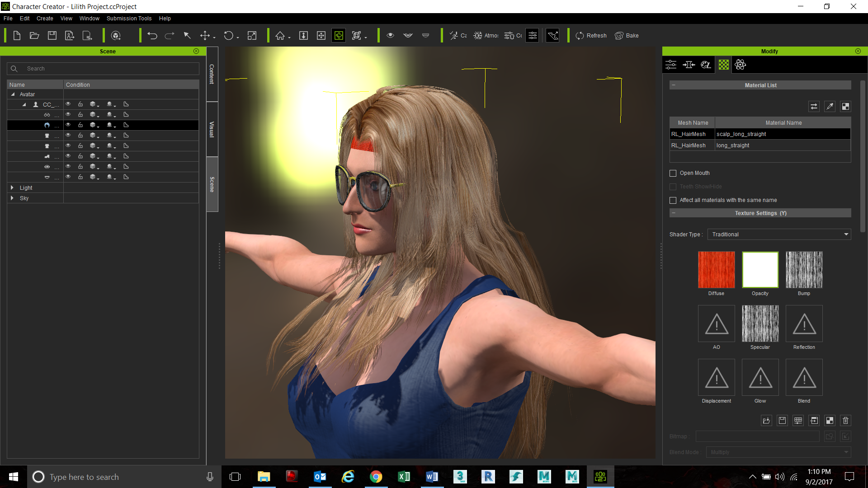The height and width of the screenshot is (488, 868).
Task: Expand the Sky tree node
Action: [12, 198]
